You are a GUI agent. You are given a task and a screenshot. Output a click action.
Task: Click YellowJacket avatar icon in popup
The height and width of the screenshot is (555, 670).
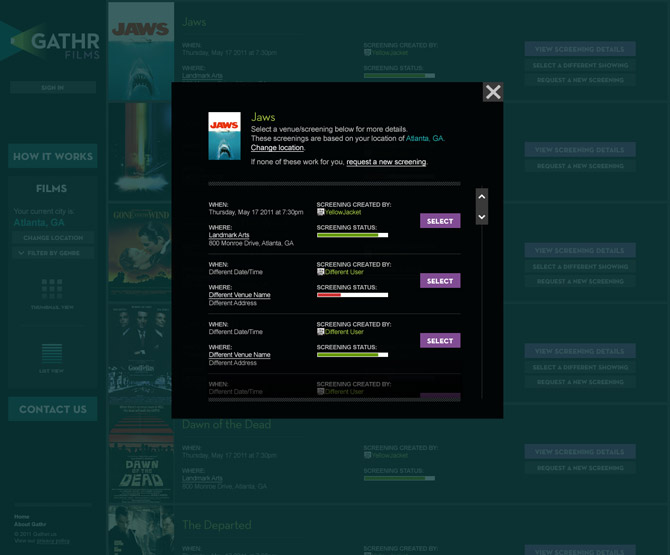point(320,212)
